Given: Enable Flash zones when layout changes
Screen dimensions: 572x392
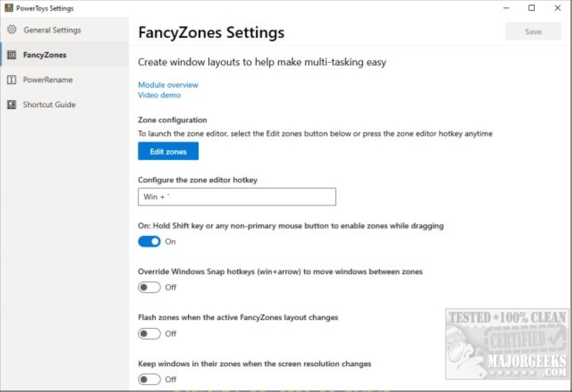Looking at the screenshot, I should [x=149, y=333].
